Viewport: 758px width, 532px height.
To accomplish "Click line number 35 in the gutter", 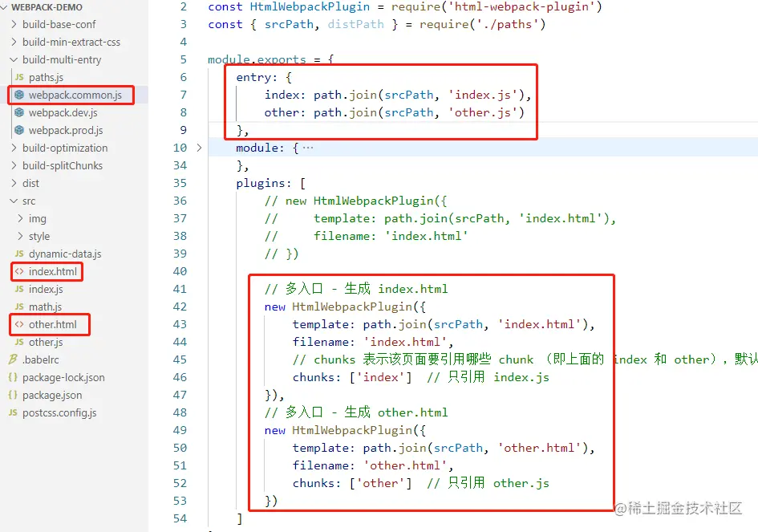I will coord(180,183).
